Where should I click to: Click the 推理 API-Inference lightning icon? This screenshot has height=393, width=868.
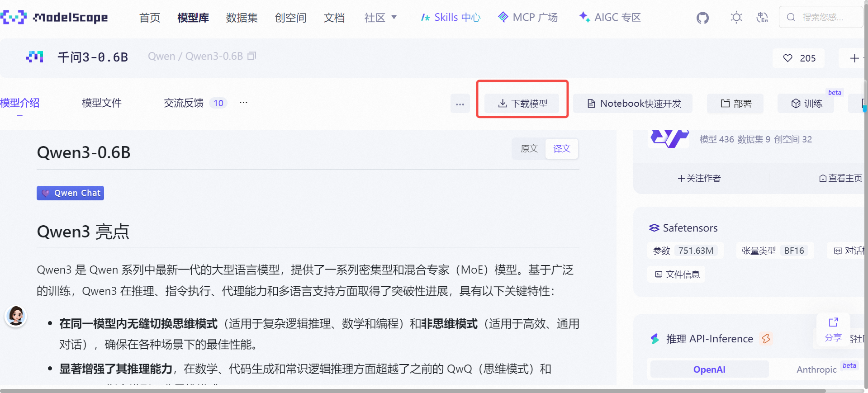coord(655,339)
